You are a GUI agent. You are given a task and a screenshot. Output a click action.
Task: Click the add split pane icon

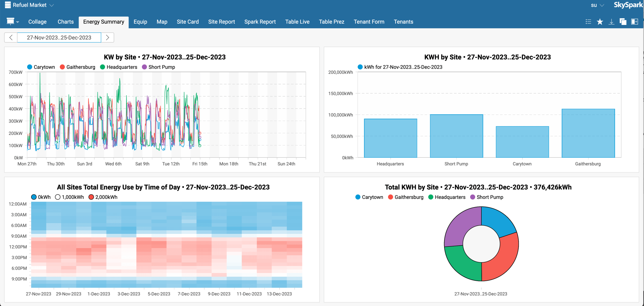click(635, 22)
